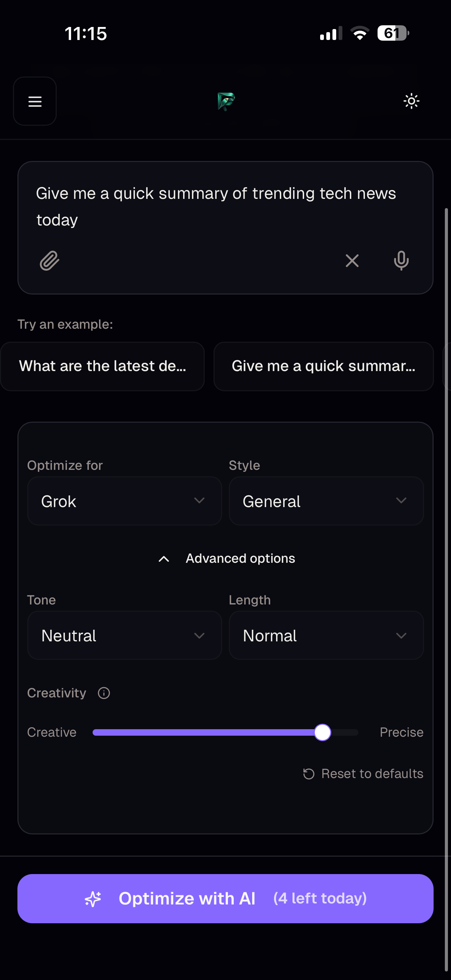
Task: Select 'Give me a quick summar...' example
Action: click(x=324, y=366)
